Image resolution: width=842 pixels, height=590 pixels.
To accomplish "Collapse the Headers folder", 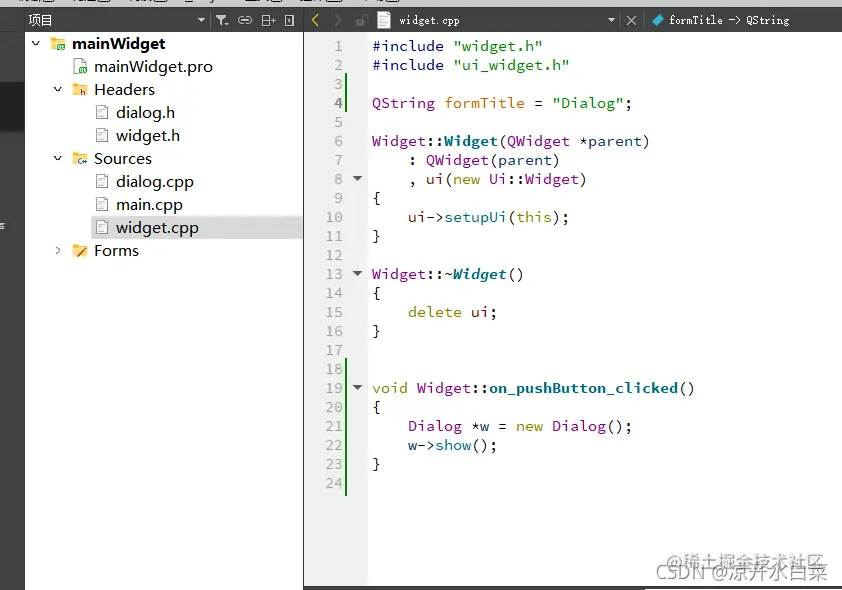I will point(58,89).
